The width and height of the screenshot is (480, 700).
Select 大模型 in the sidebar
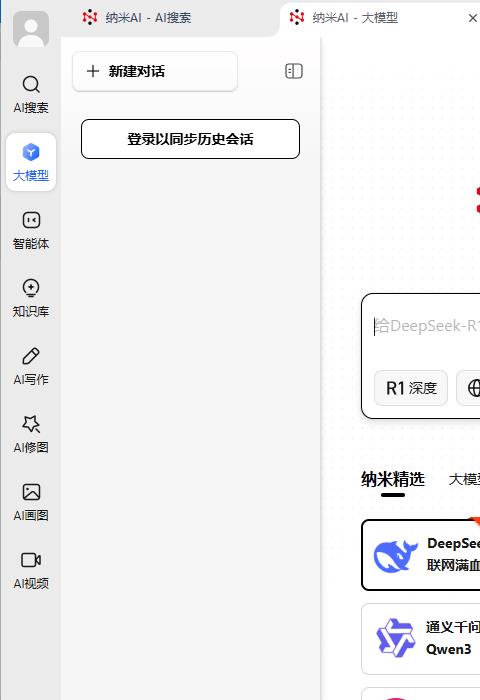pos(31,162)
